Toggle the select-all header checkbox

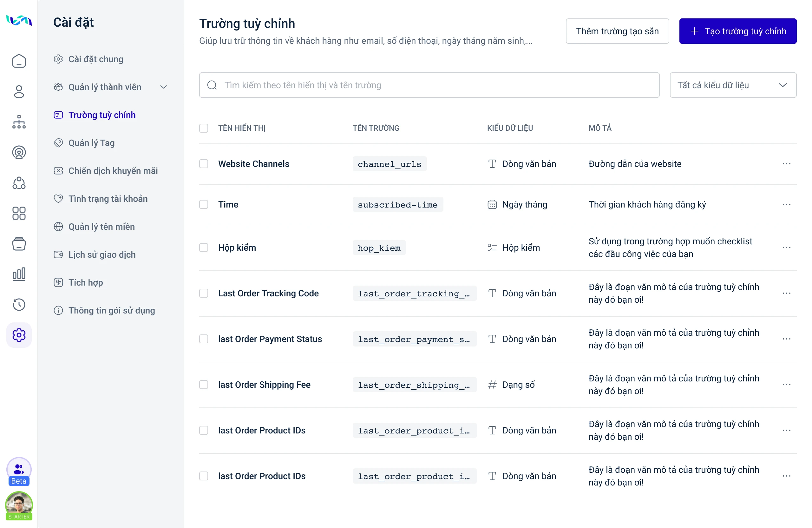(x=204, y=128)
